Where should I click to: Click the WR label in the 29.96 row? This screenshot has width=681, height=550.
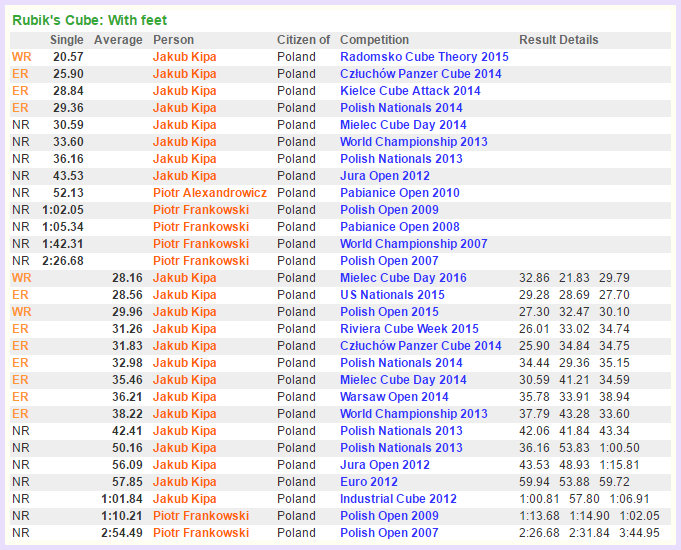pyautogui.click(x=21, y=312)
